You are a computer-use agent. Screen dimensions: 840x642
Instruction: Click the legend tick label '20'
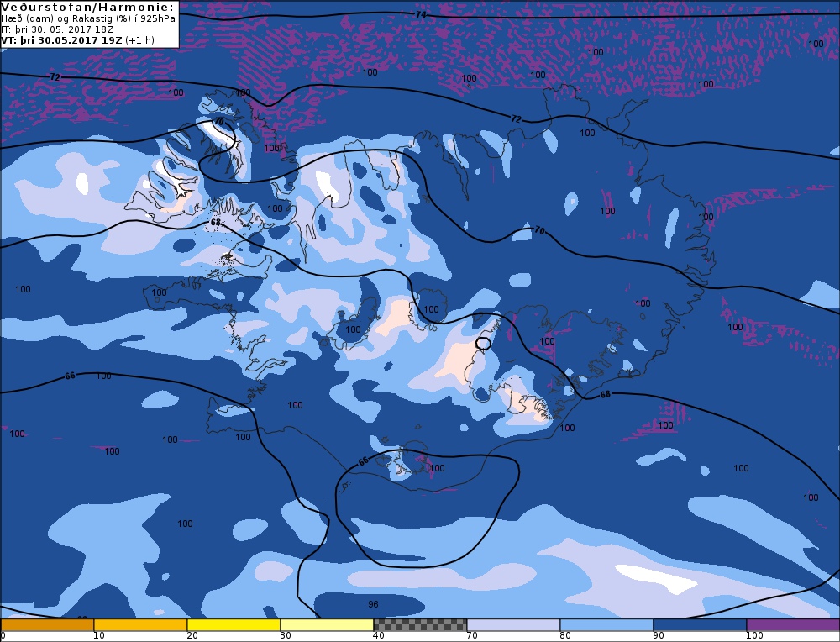(192, 635)
